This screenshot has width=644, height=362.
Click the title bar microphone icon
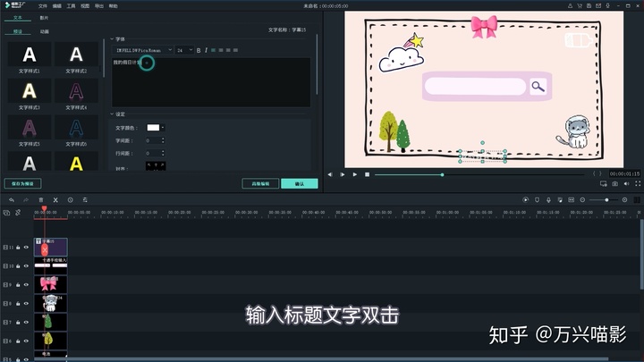tap(608, 5)
